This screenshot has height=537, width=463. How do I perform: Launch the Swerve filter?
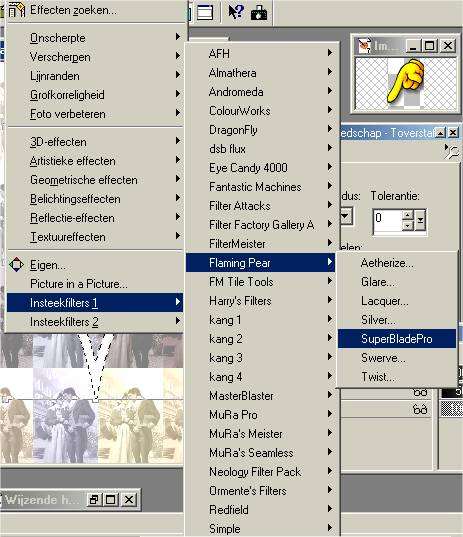(x=397, y=358)
